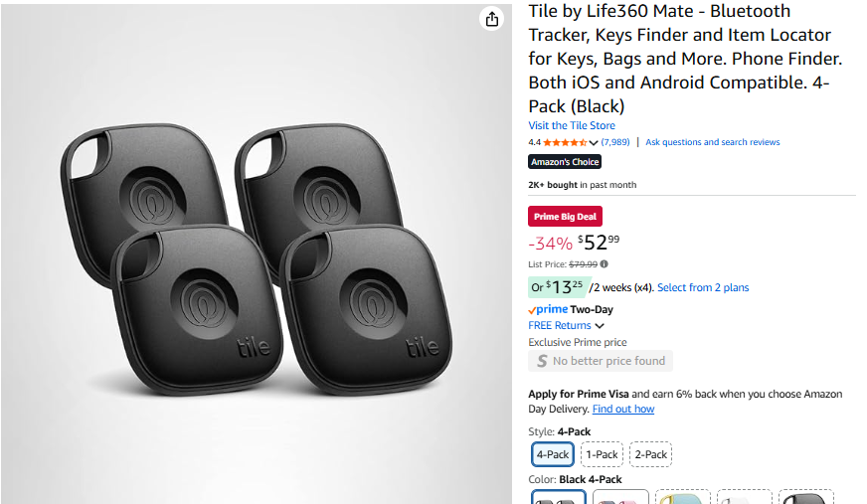
Task: Select the Black 4-Pack color swatch
Action: (558, 496)
